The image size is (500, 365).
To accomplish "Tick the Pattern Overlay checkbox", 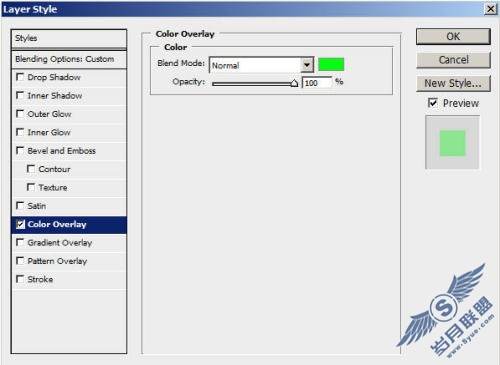I will tap(20, 261).
